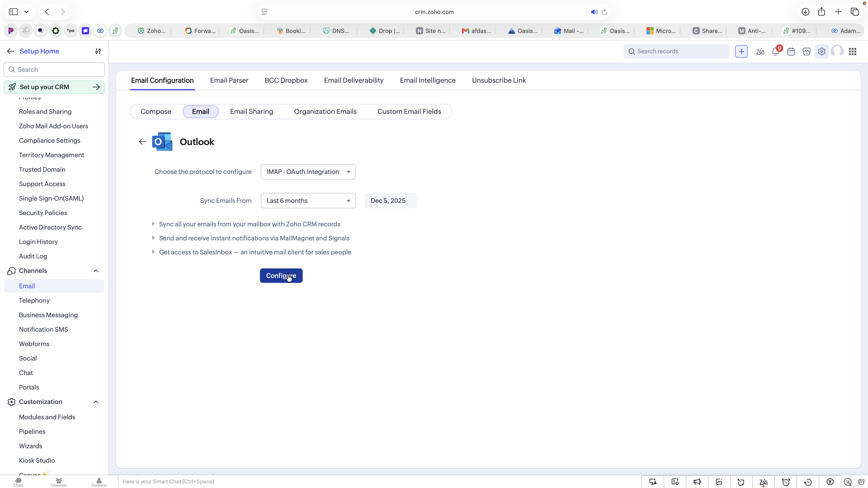Select the Custom Email Fields sub-tab
Viewport: 868px width, 488px height.
click(409, 111)
